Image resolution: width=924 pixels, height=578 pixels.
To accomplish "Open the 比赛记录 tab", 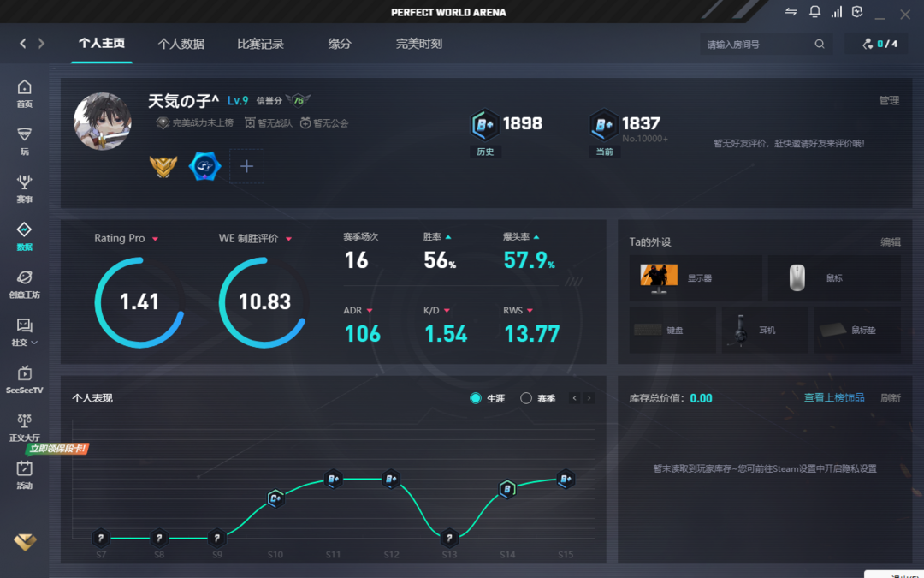I will pos(260,44).
